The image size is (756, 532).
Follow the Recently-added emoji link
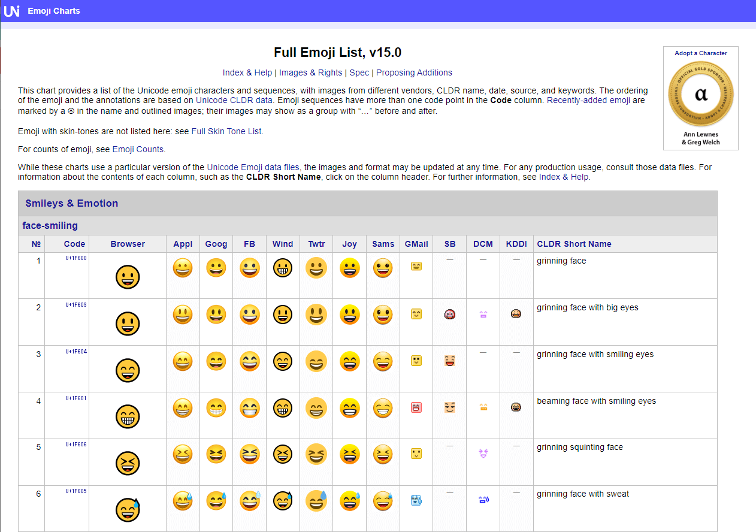pyautogui.click(x=588, y=100)
